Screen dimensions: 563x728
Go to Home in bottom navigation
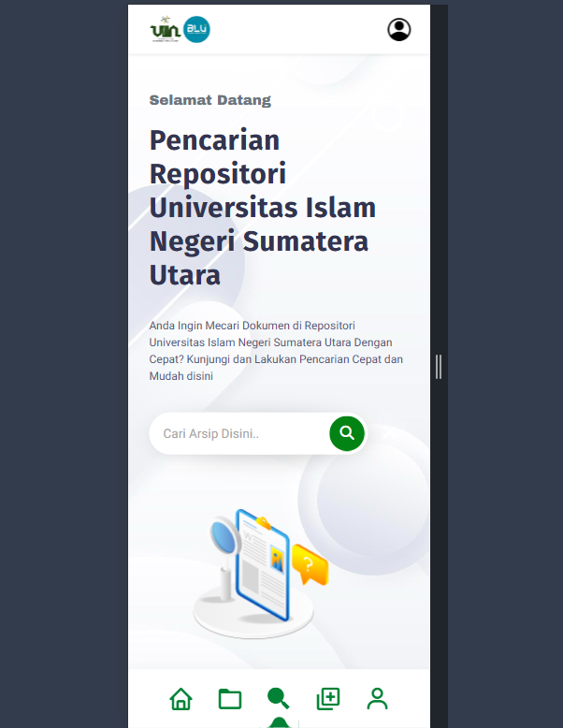[181, 699]
